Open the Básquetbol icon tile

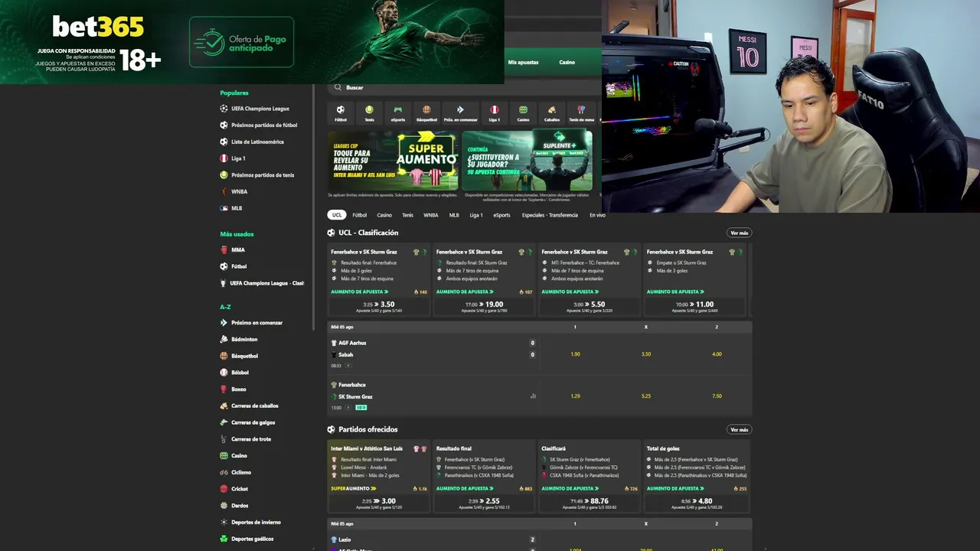426,112
